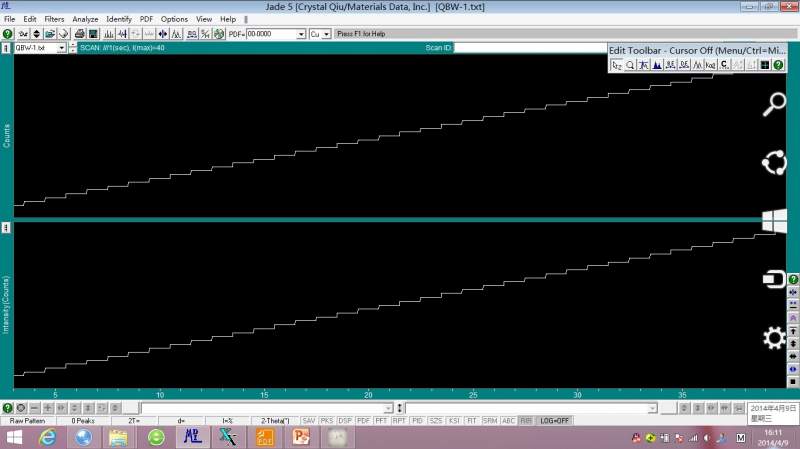Open the Cu anode element dropdown

click(x=327, y=34)
